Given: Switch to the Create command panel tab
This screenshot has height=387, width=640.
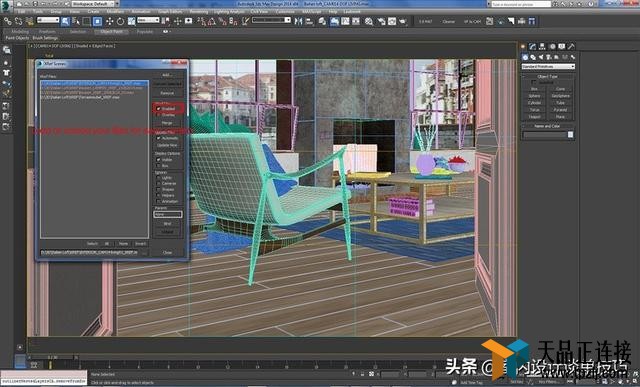Looking at the screenshot, I should pyautogui.click(x=523, y=47).
